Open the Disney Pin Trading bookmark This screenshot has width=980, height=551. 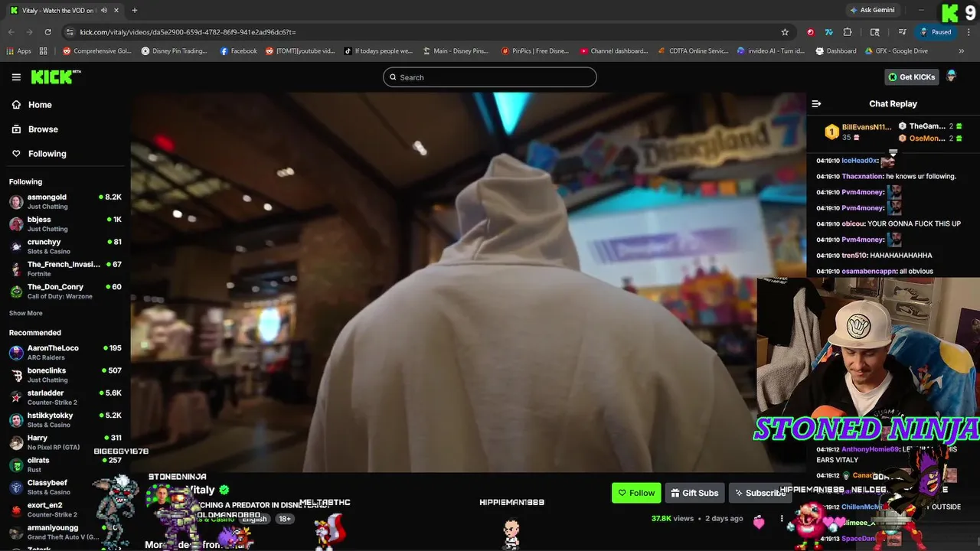175,51
